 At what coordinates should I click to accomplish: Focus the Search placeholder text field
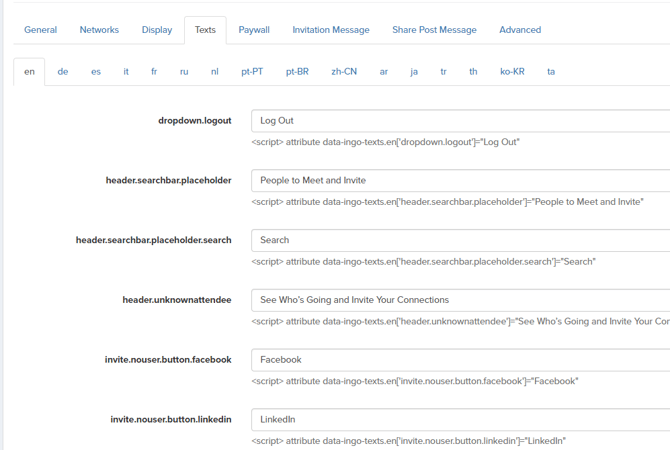coord(461,241)
